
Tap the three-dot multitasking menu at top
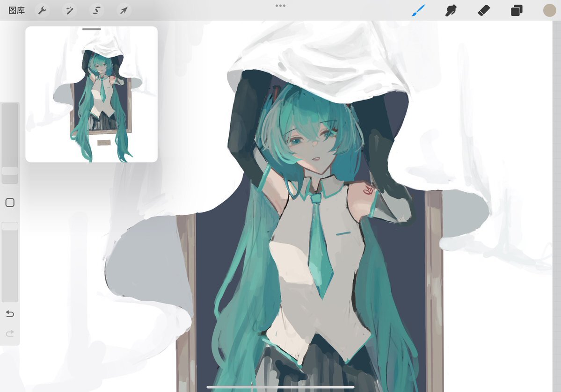(x=281, y=6)
